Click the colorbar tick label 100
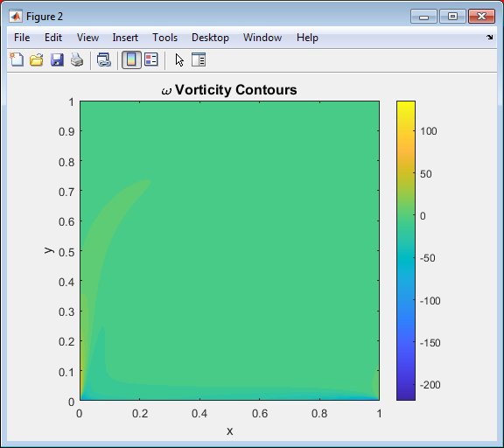This screenshot has height=448, width=504. (x=429, y=131)
